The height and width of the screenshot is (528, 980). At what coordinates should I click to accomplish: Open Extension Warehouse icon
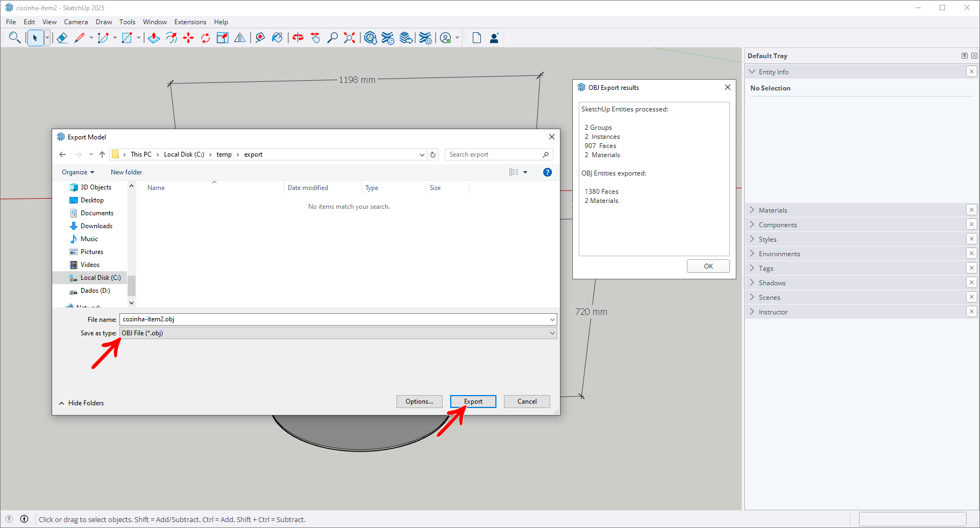coord(388,38)
